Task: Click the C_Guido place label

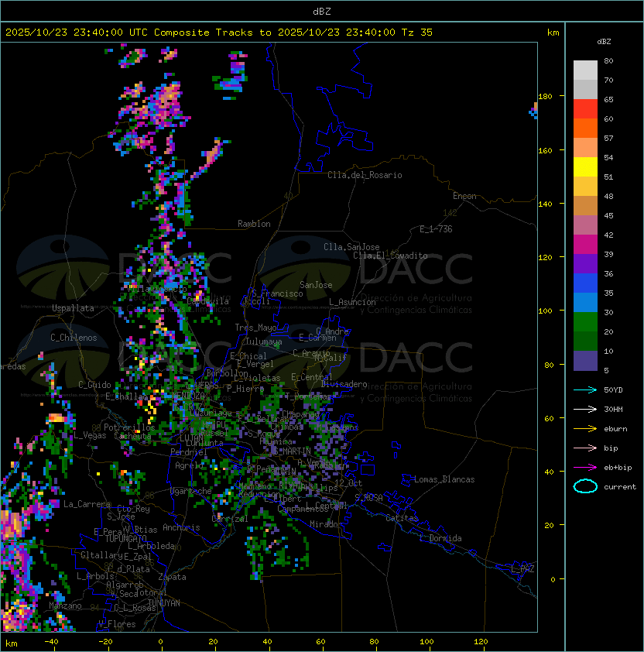Action: [94, 385]
